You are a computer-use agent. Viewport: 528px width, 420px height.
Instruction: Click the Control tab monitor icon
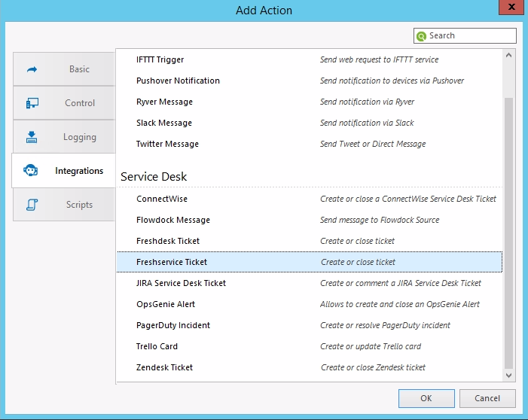tap(32, 103)
